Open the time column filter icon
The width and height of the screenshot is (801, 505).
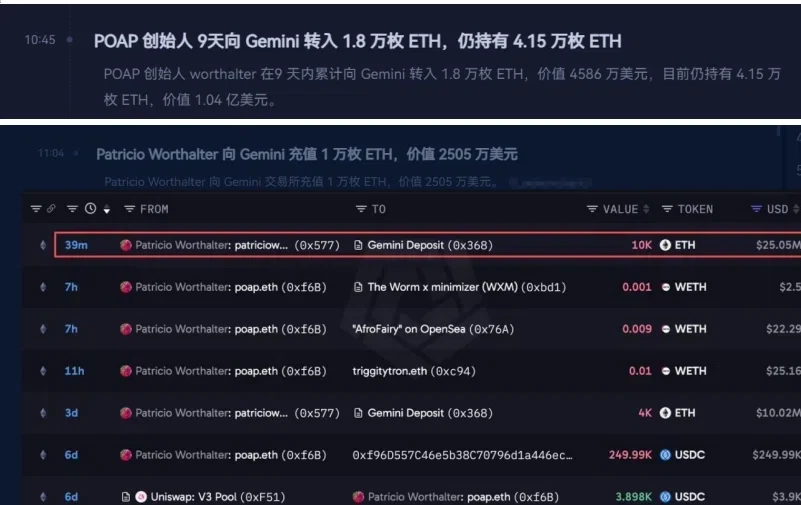pyautogui.click(x=72, y=209)
